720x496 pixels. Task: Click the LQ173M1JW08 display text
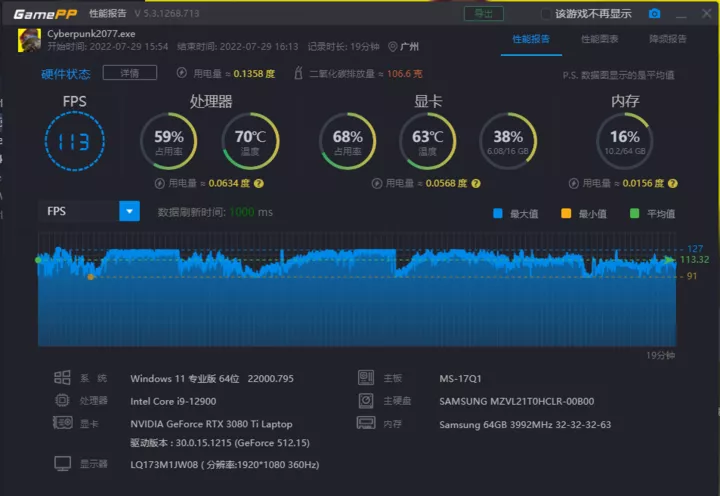pyautogui.click(x=225, y=464)
